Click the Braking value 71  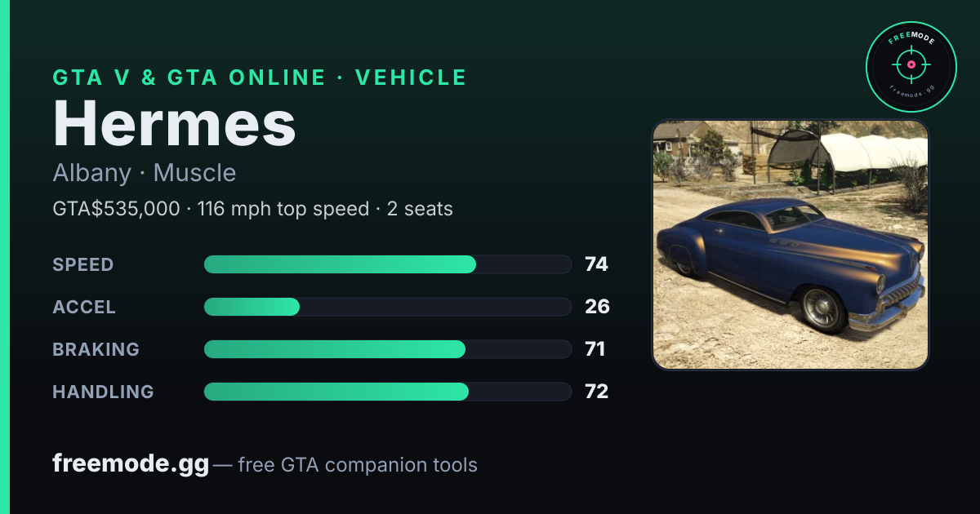[595, 349]
